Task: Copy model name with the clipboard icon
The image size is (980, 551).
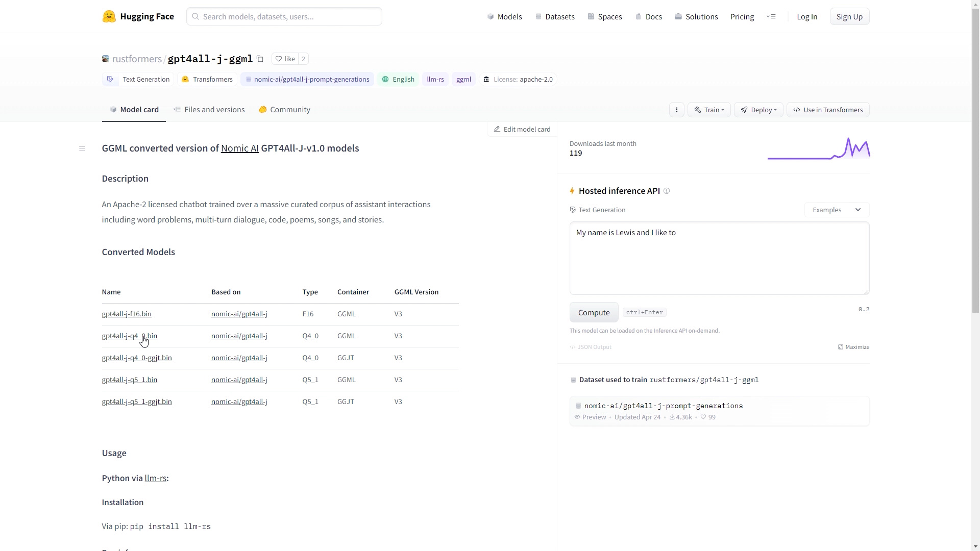Action: (x=260, y=59)
